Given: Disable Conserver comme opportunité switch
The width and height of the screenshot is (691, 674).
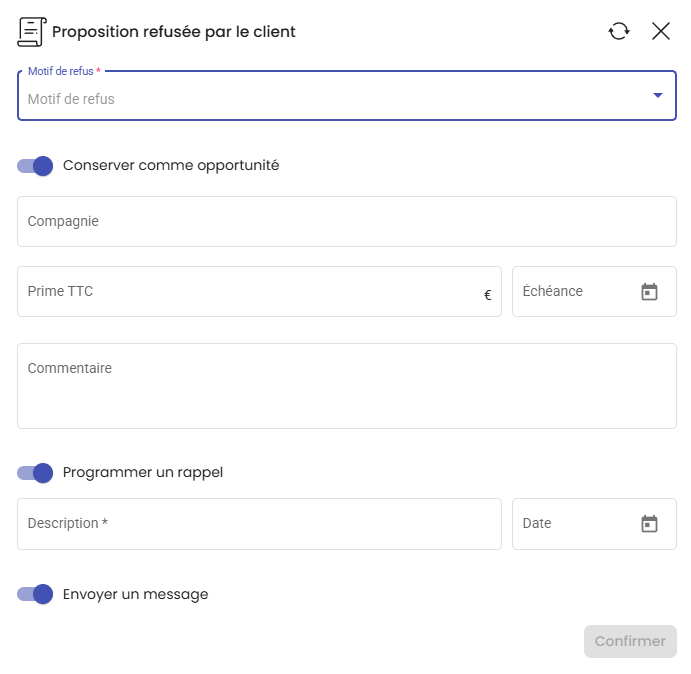Looking at the screenshot, I should [35, 166].
